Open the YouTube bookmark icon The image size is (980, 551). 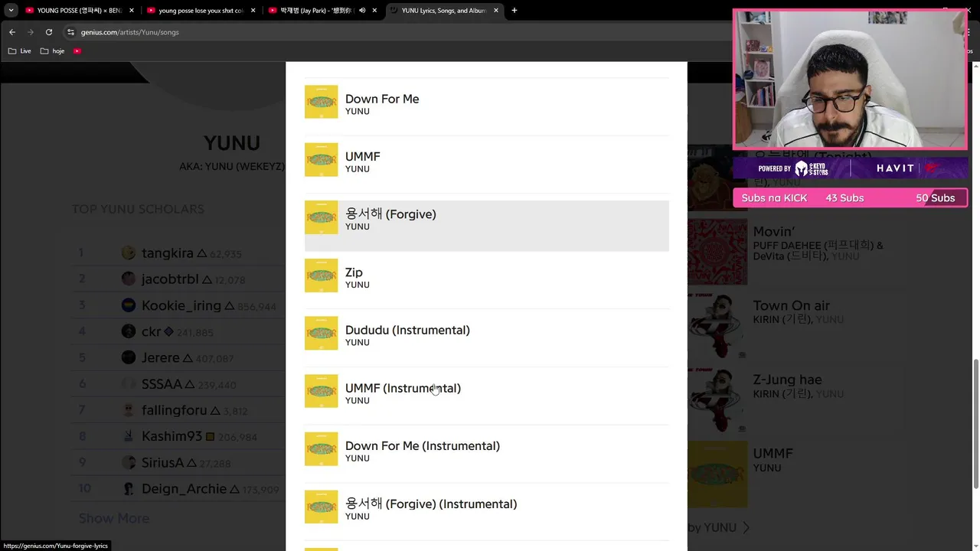click(77, 51)
